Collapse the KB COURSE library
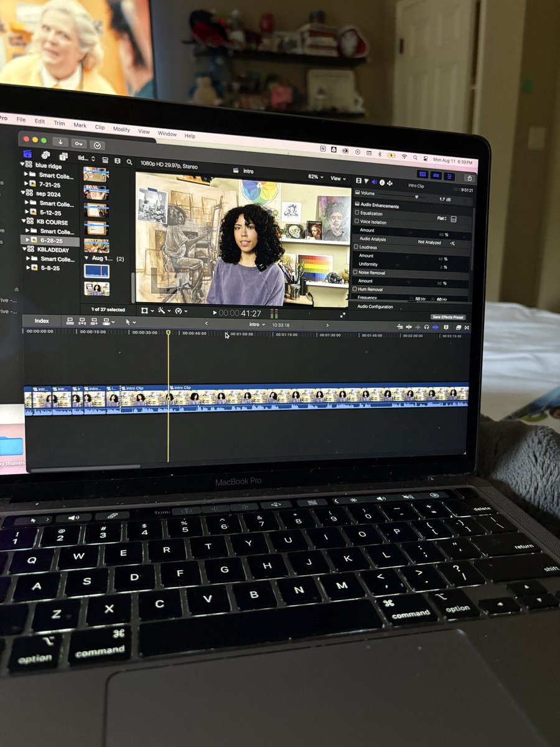The height and width of the screenshot is (747, 560). pos(23,222)
